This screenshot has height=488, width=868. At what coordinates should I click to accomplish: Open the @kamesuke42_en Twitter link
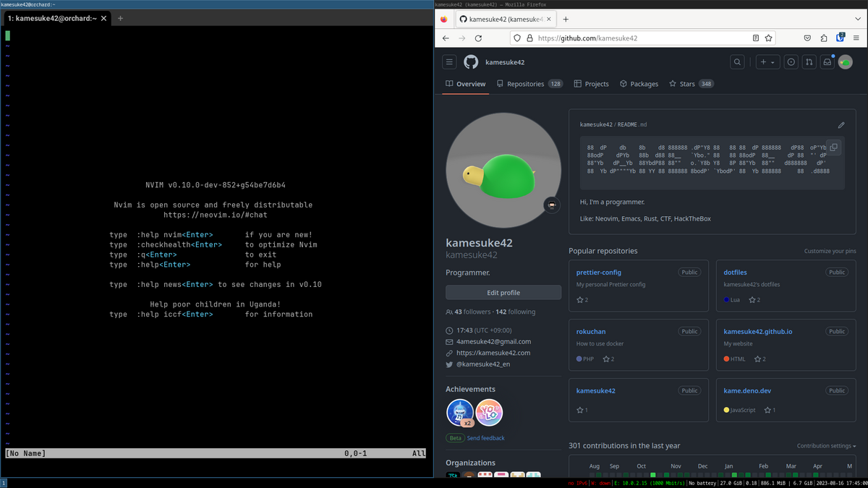pyautogui.click(x=483, y=364)
